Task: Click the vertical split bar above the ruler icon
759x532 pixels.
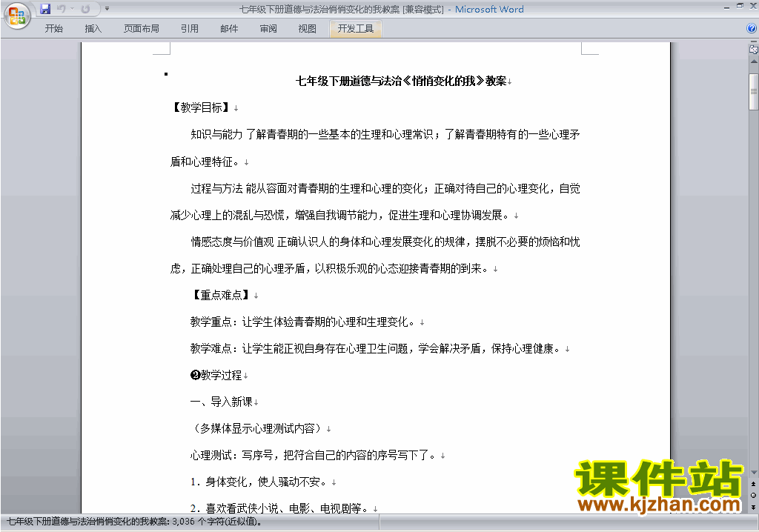Action: [x=753, y=42]
